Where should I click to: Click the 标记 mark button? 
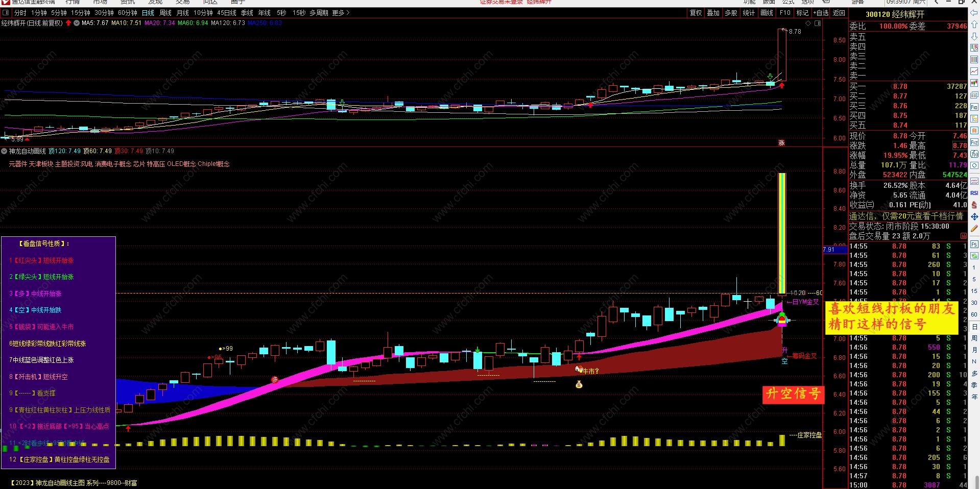click(803, 13)
